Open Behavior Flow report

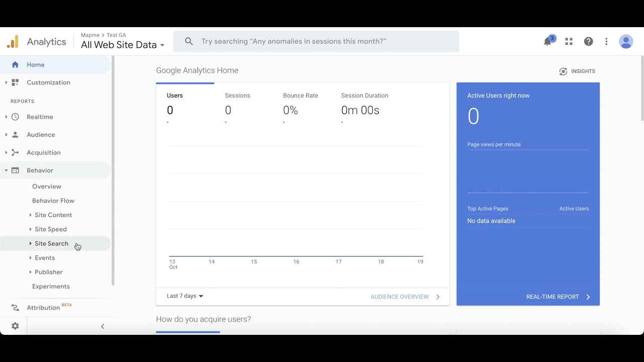[53, 201]
